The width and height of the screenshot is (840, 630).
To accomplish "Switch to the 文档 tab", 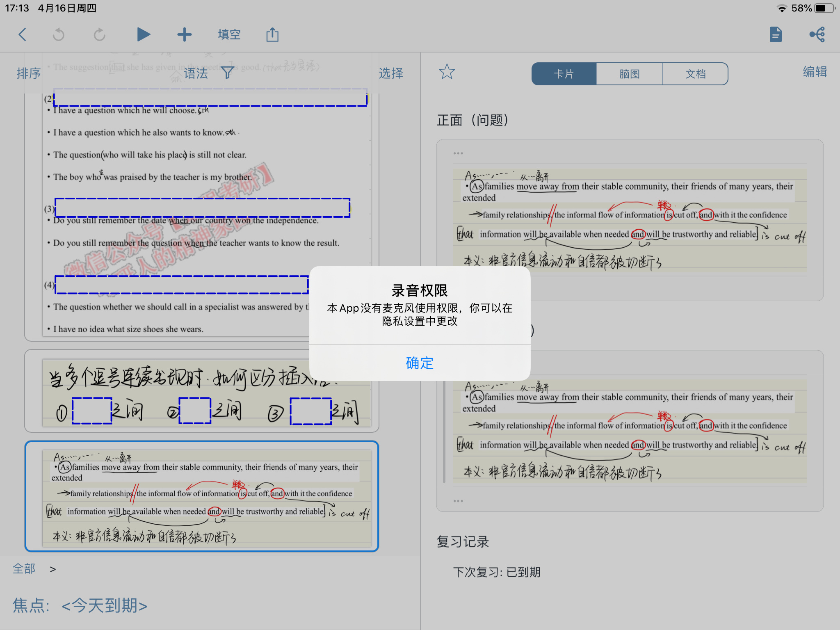I will (x=696, y=74).
